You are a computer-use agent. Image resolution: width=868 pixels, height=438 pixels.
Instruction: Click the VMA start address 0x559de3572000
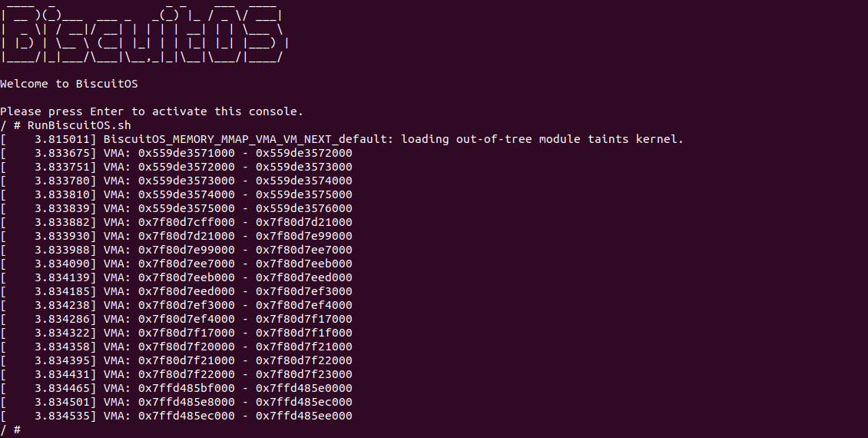[187, 167]
